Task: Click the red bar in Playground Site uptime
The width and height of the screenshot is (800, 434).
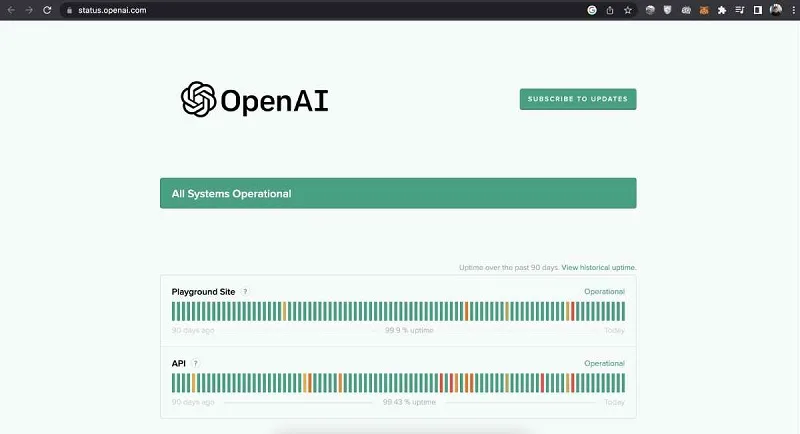Action: tap(572, 311)
